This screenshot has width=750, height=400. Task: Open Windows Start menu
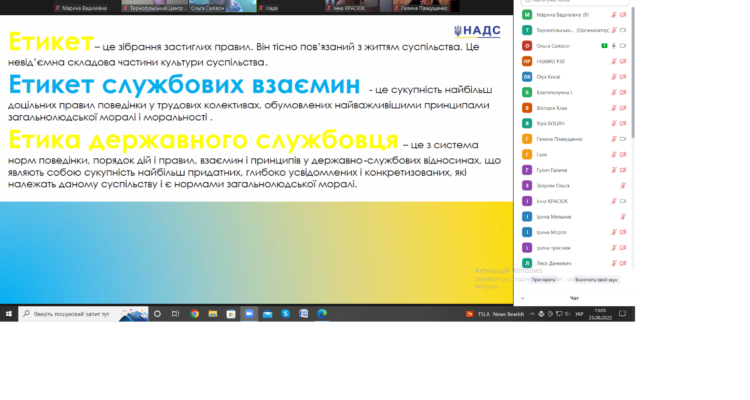click(x=9, y=314)
